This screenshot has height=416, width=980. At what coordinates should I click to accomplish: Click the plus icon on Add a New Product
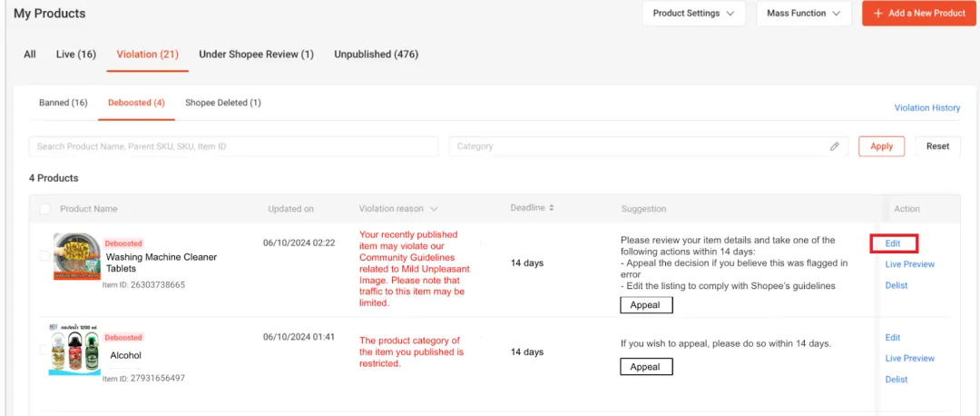click(877, 14)
